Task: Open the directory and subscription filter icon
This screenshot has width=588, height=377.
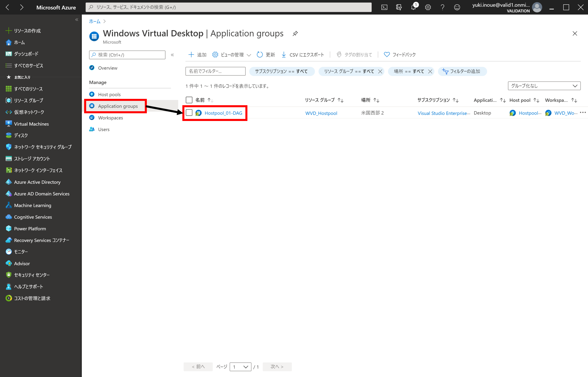Action: coord(399,7)
